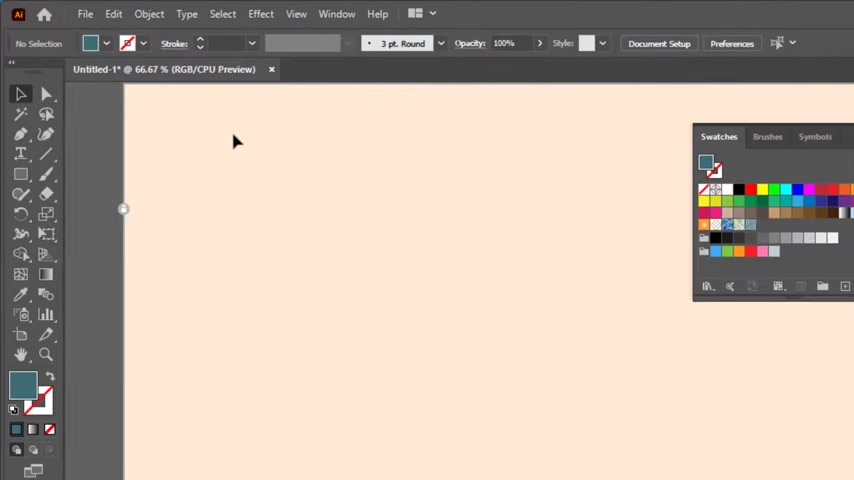854x480 pixels.
Task: Open stroke color dropdown arrow
Action: [143, 43]
